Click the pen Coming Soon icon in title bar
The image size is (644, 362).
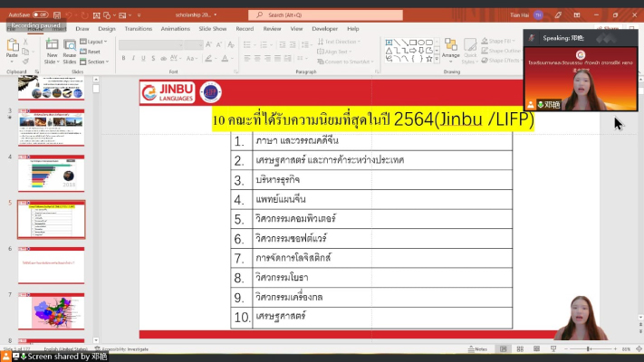558,15
